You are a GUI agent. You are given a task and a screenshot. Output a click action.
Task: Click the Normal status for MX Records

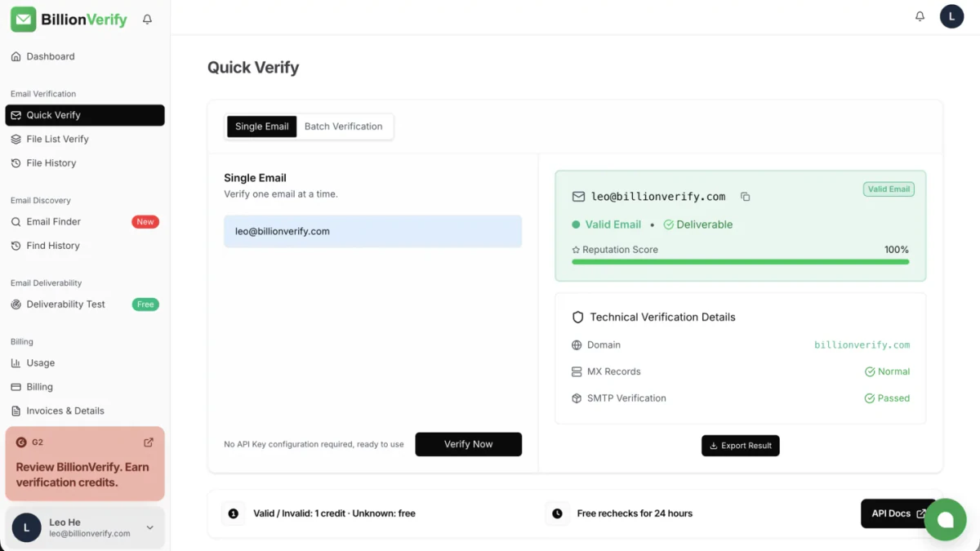click(x=888, y=371)
